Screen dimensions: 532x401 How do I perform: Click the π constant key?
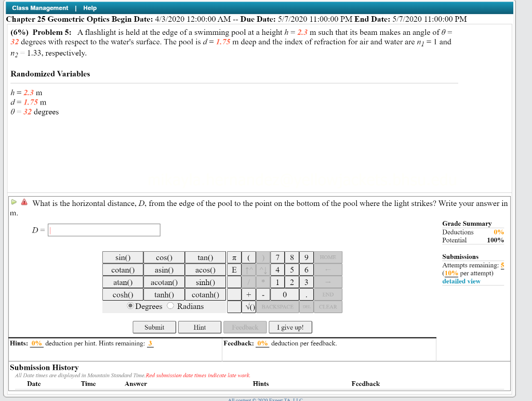[x=234, y=257]
